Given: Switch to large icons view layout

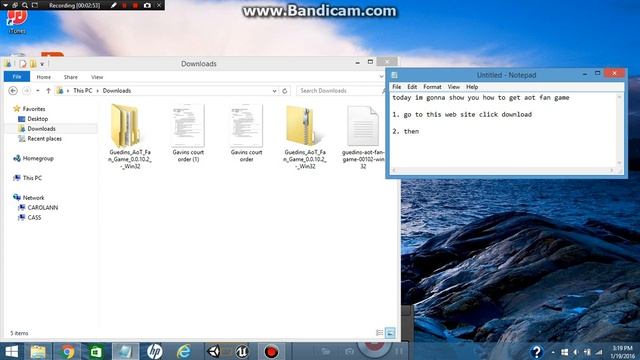Looking at the screenshot, I should [x=390, y=333].
